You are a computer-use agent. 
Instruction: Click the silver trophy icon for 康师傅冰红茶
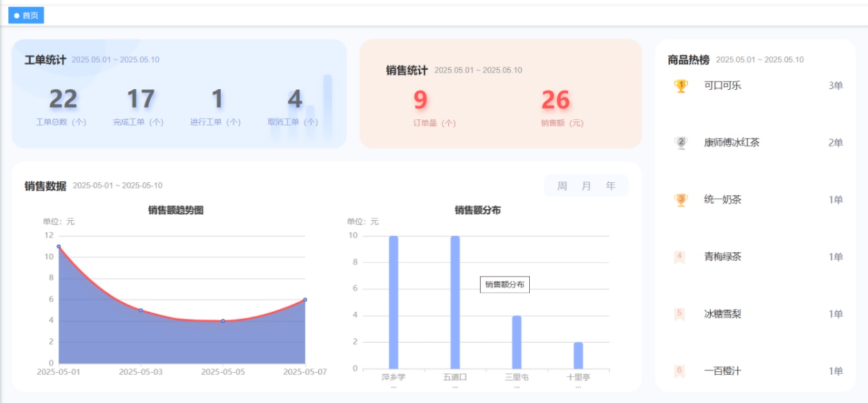680,143
